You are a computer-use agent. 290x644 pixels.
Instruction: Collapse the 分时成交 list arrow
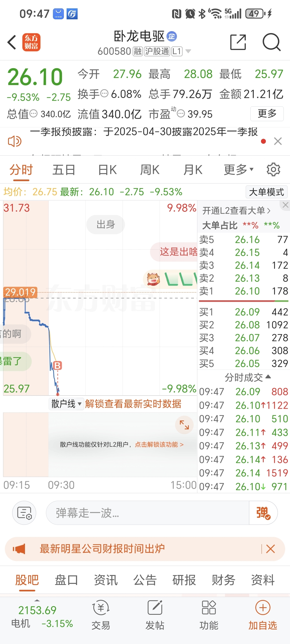point(268,377)
